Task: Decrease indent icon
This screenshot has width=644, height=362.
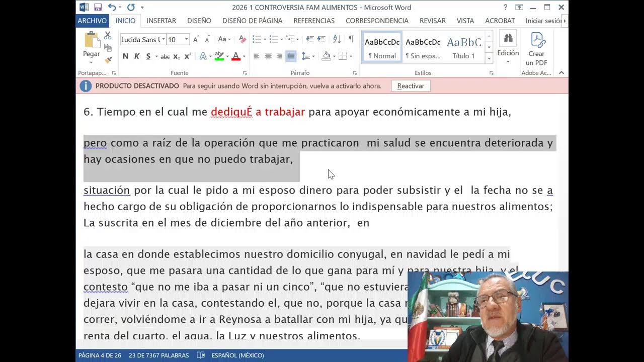Action: click(310, 39)
